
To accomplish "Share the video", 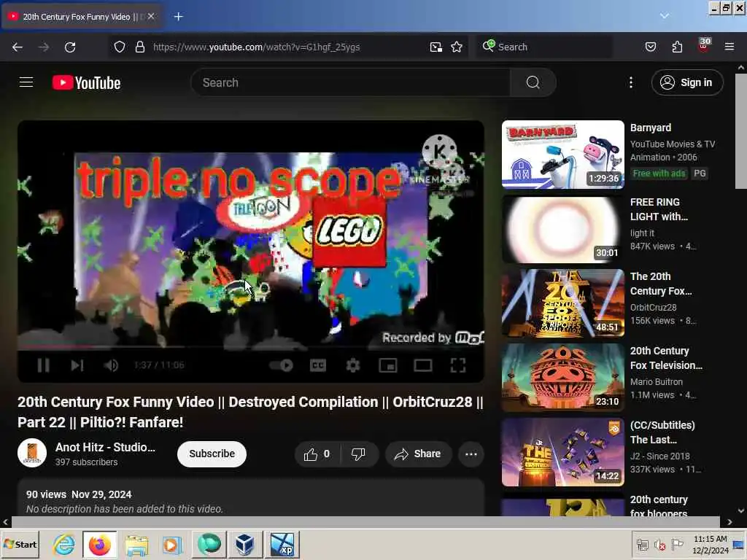I will click(418, 454).
